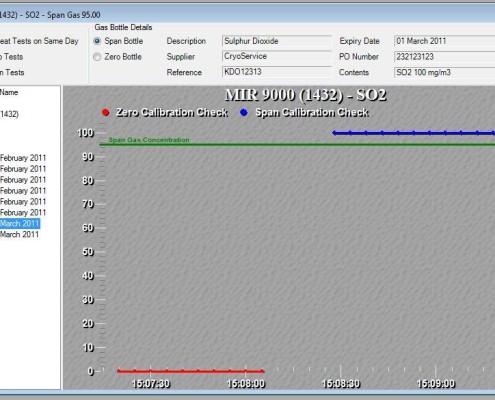Click the green Span Gas Concentration line label

point(149,140)
